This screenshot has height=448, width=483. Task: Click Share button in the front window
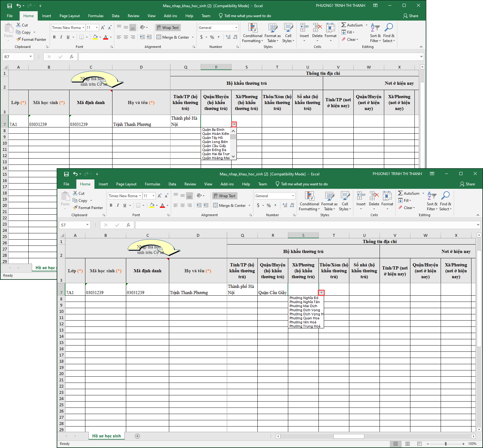point(467,184)
